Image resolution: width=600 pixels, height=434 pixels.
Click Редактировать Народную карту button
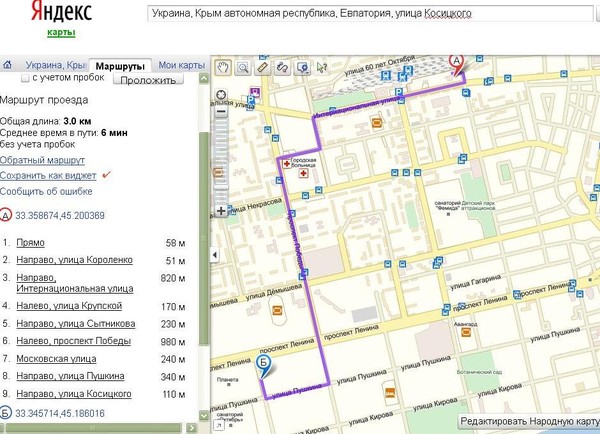(x=529, y=421)
